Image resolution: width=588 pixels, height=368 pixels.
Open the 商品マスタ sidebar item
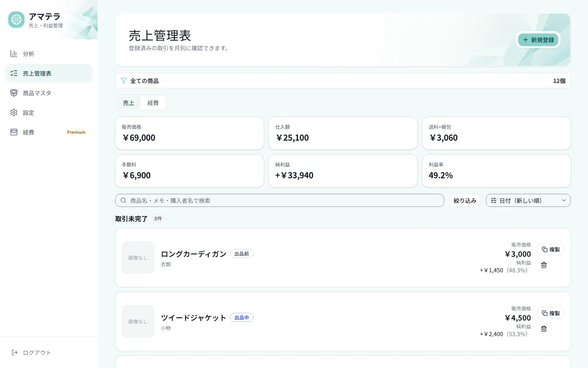coord(49,93)
